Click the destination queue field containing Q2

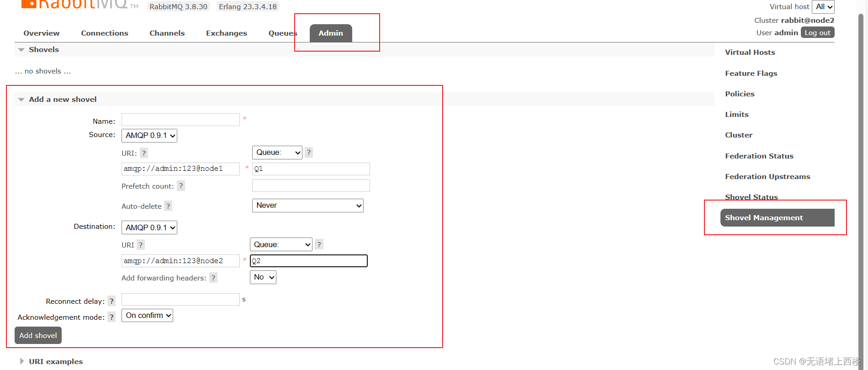coord(309,261)
